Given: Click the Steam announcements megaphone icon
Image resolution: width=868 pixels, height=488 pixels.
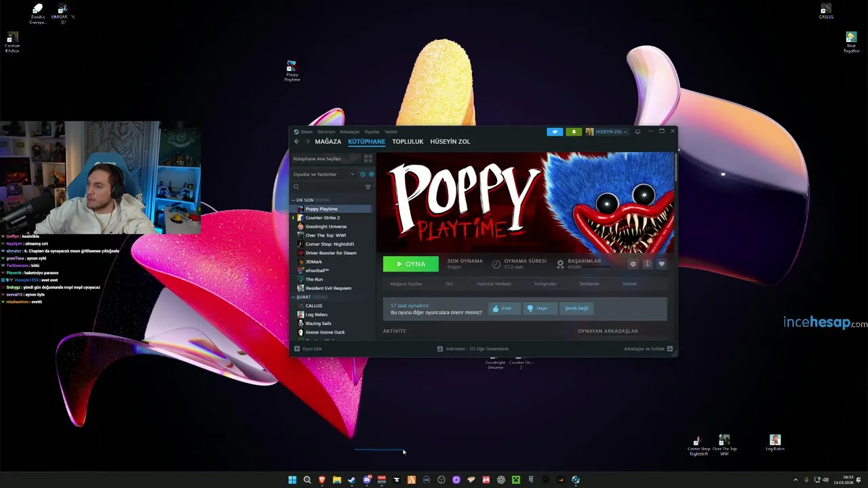Looking at the screenshot, I should click(555, 131).
